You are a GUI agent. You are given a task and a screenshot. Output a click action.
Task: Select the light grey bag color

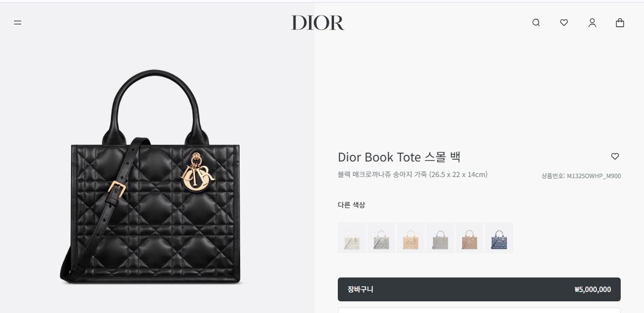381,238
